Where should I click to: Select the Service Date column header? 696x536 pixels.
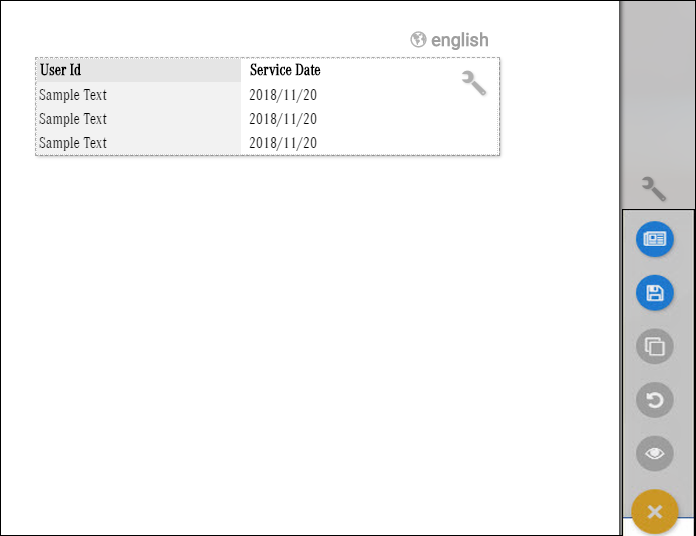coord(285,70)
